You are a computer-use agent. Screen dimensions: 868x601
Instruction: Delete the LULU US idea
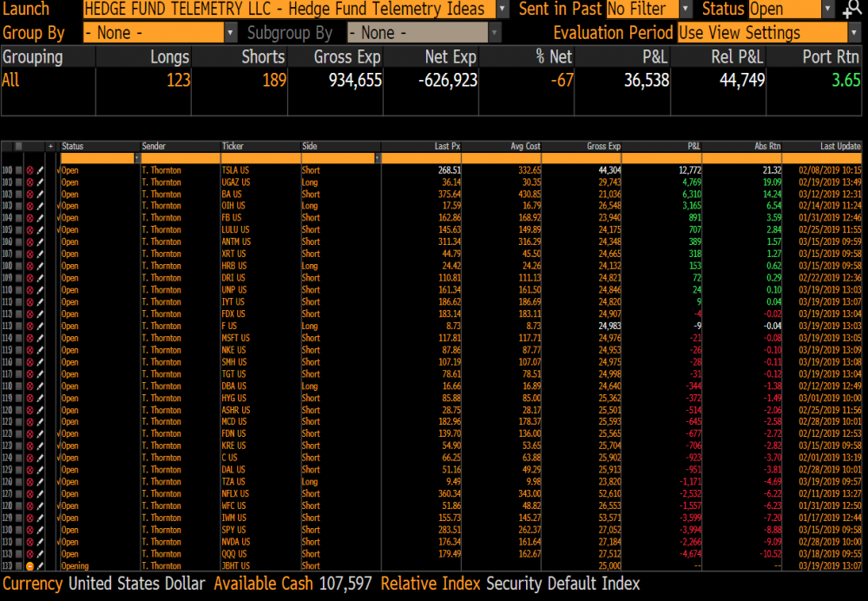30,230
